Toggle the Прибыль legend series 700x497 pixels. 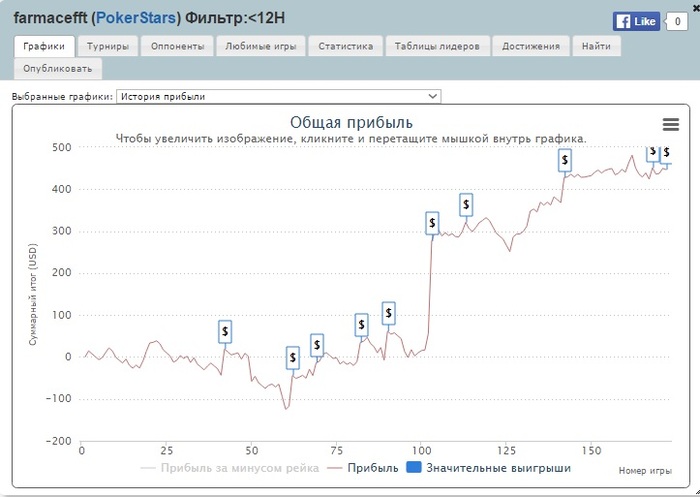(362, 468)
